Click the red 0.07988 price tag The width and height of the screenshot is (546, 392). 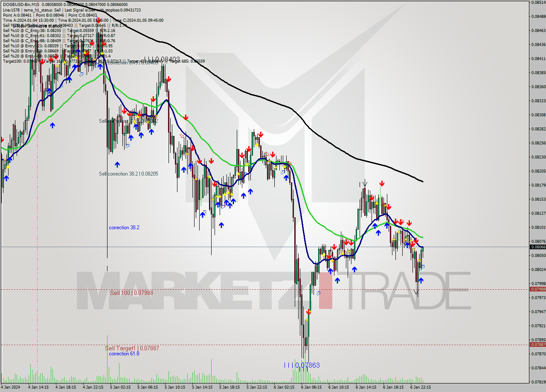coord(537,289)
